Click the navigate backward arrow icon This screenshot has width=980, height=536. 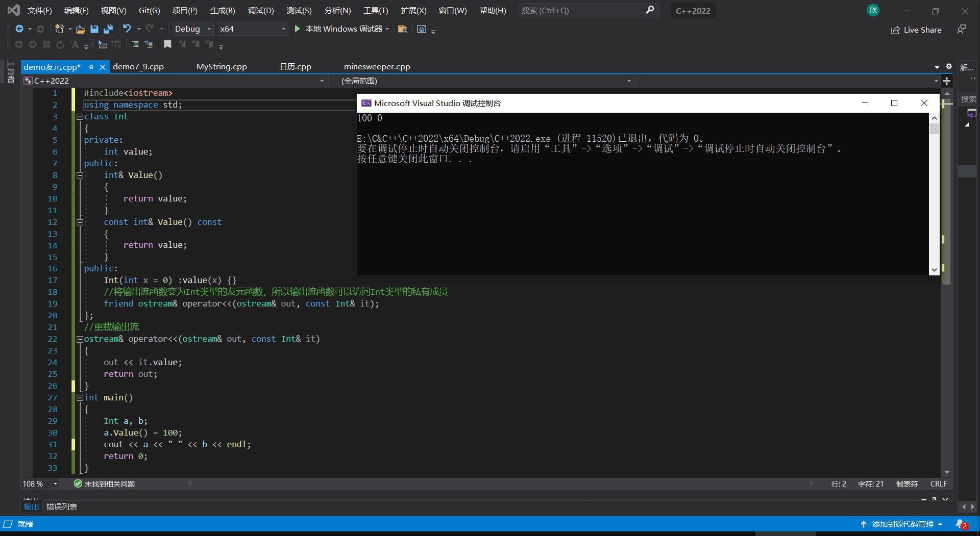click(19, 29)
